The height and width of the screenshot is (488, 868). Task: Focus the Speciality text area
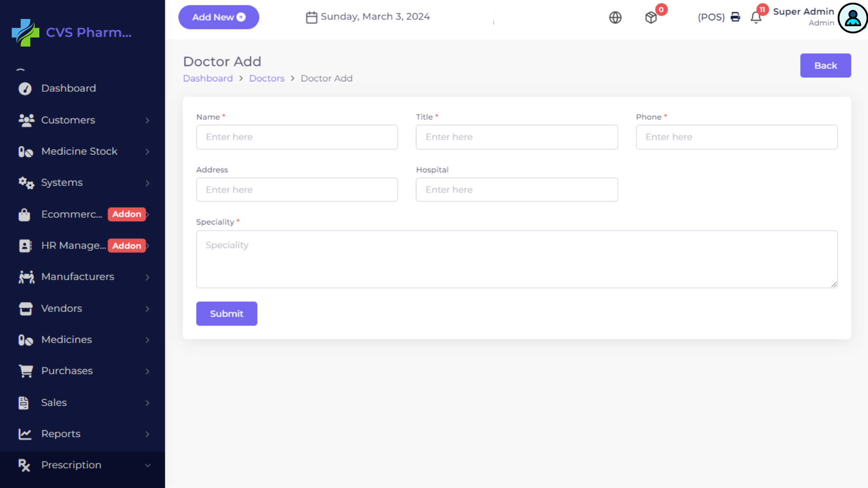click(516, 259)
